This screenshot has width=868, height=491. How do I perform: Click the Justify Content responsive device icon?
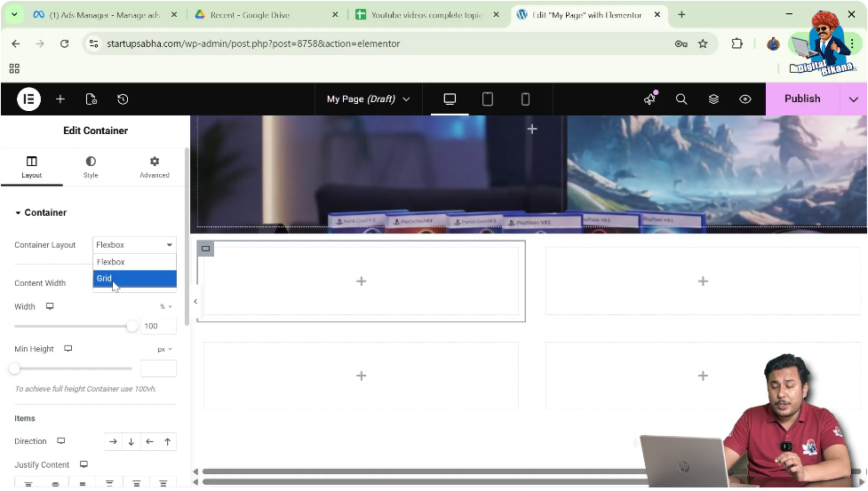(x=84, y=464)
